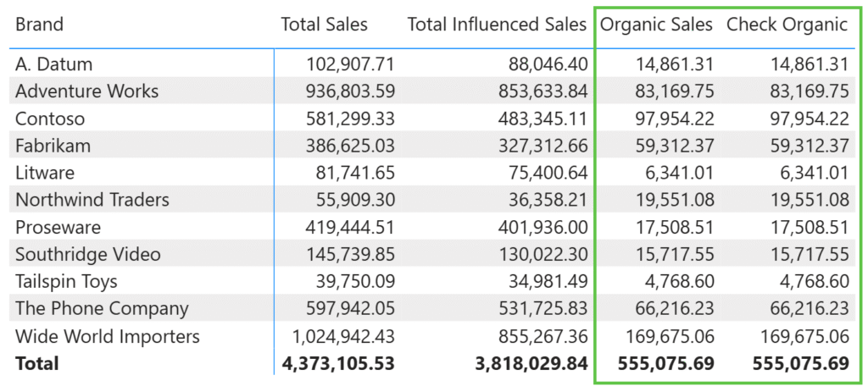The height and width of the screenshot is (392, 868).
Task: Select the A. Datum brand row
Action: pos(54,64)
